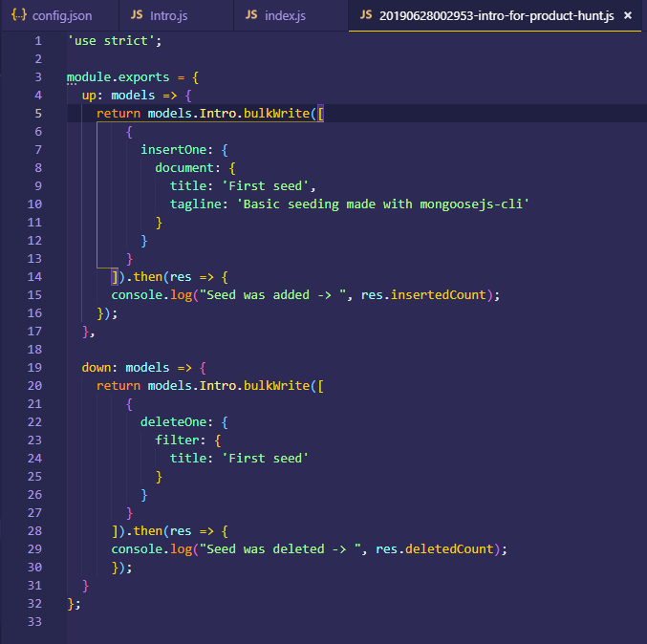The width and height of the screenshot is (647, 644).
Task: Click the JS icon on Intro.js tab
Action: (137, 15)
